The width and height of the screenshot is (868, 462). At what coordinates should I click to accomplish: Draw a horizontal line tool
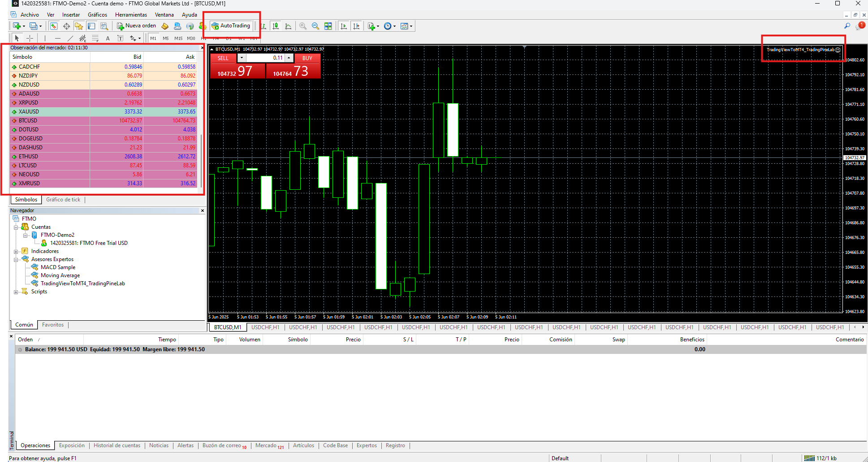tap(57, 38)
